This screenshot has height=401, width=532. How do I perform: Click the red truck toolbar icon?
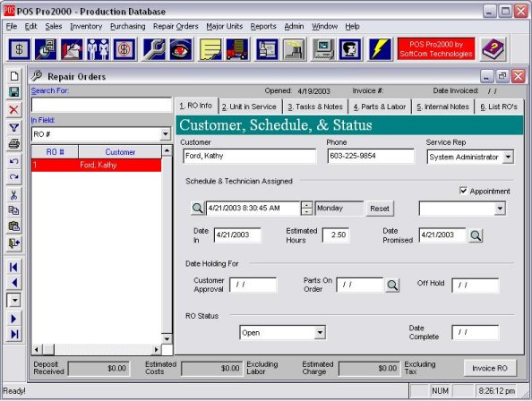click(x=236, y=49)
